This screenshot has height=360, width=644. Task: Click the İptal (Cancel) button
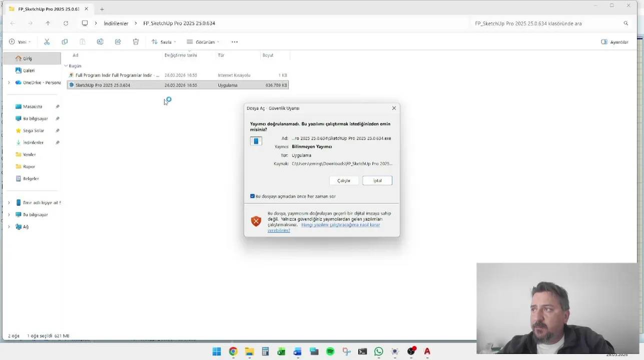point(377,180)
